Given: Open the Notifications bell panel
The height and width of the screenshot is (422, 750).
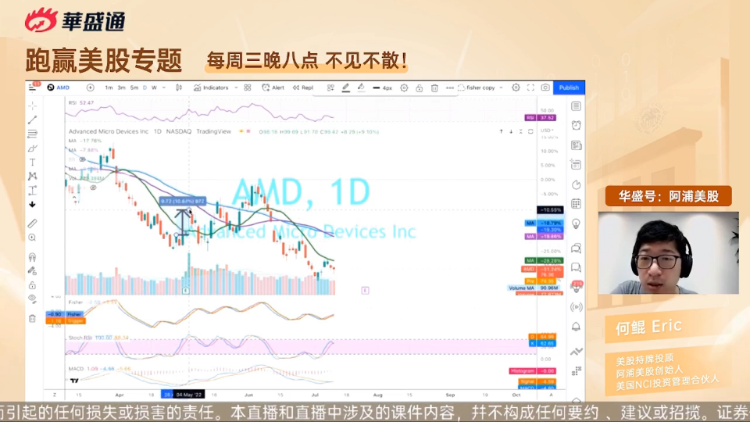Looking at the screenshot, I should point(576,327).
